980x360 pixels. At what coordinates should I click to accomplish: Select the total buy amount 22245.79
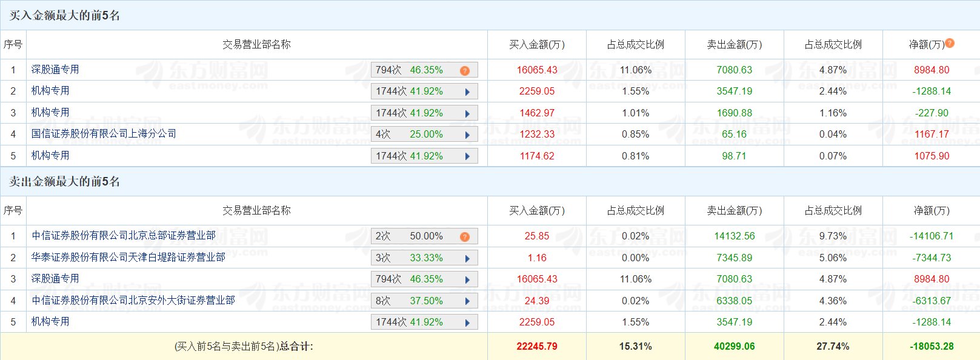(537, 347)
